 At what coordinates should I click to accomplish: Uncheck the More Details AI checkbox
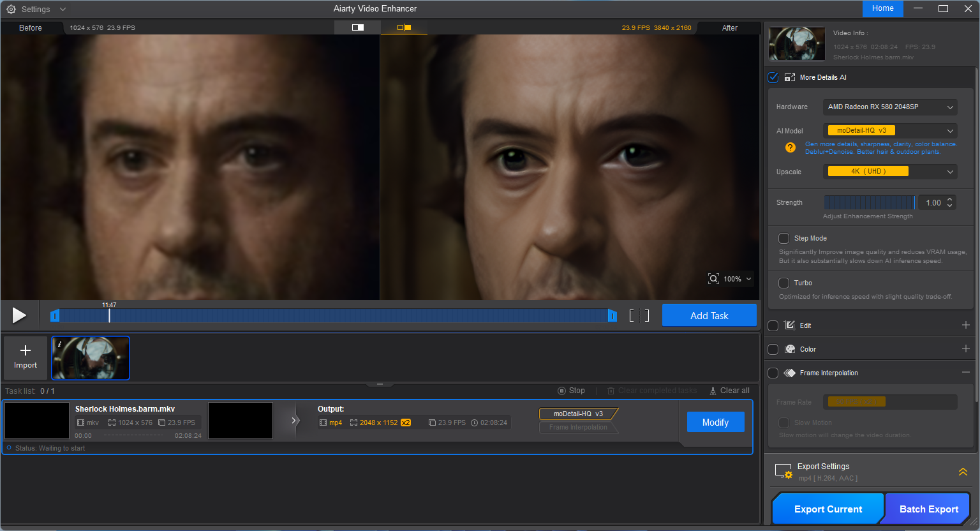(773, 77)
